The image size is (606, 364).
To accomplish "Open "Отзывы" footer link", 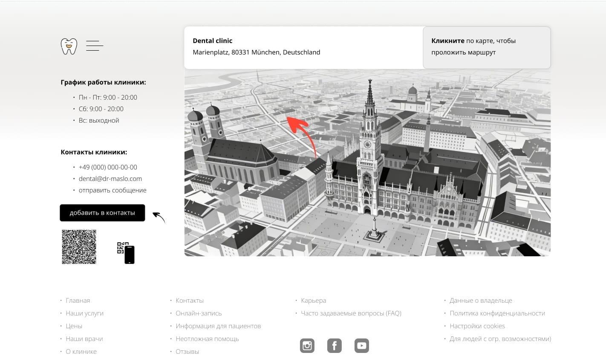I will (188, 352).
